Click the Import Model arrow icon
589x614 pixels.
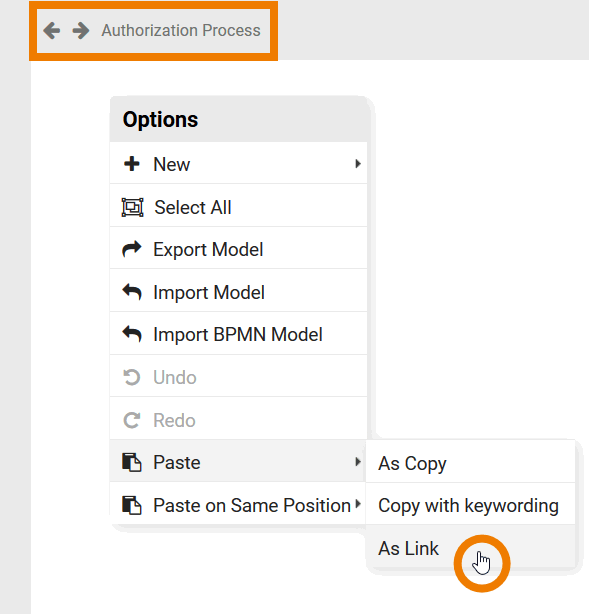(x=132, y=292)
